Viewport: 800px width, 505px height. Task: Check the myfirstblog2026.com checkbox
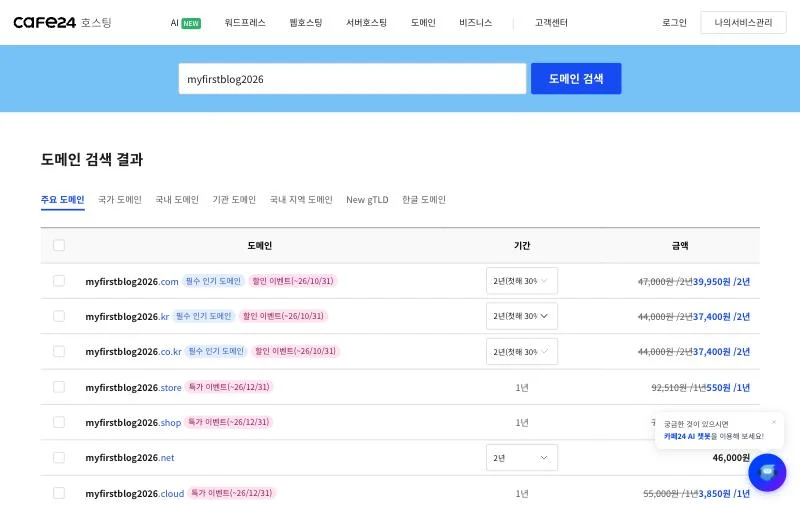tap(59, 281)
